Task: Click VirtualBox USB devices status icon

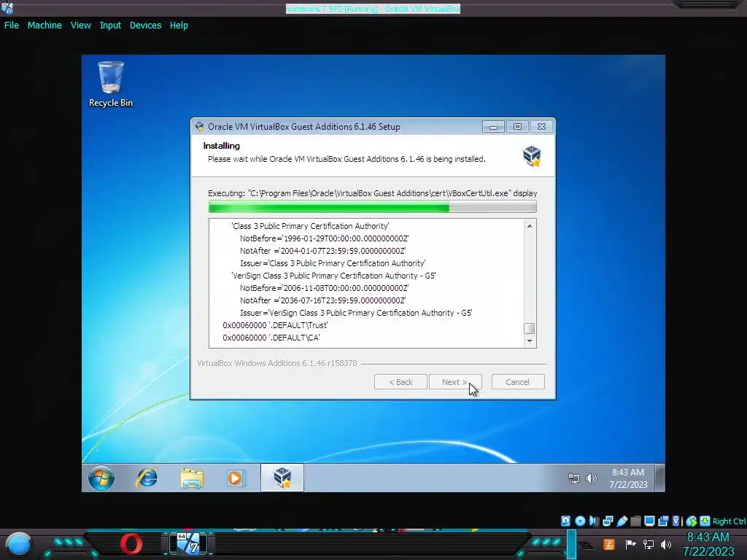Action: pos(622,521)
